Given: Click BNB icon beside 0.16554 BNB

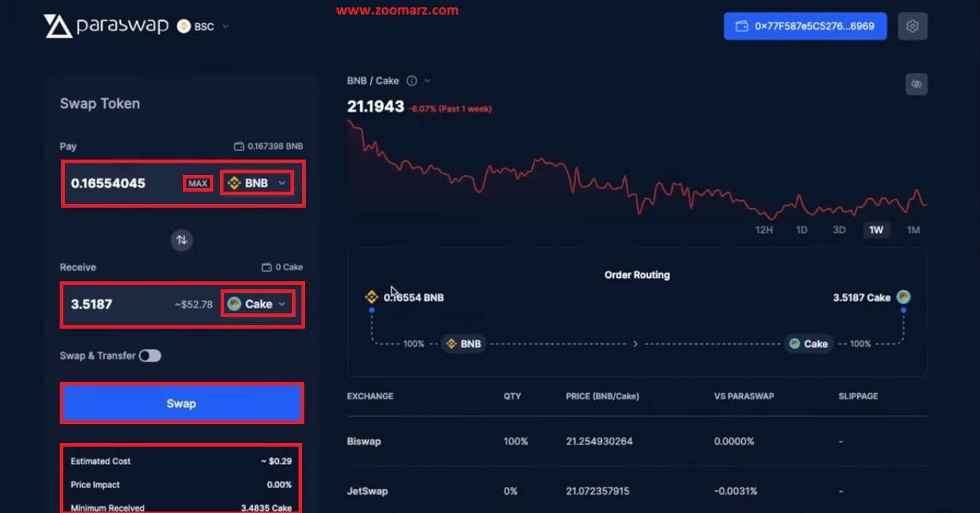Looking at the screenshot, I should pos(371,297).
